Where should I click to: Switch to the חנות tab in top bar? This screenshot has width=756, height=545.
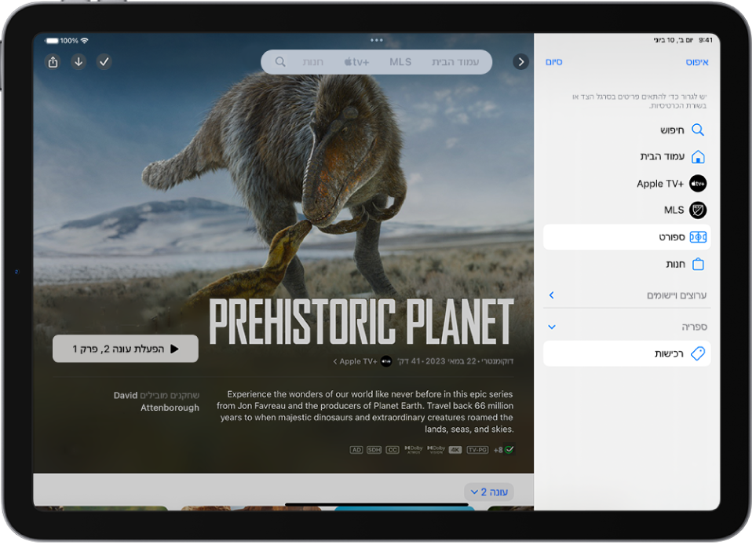coord(312,62)
